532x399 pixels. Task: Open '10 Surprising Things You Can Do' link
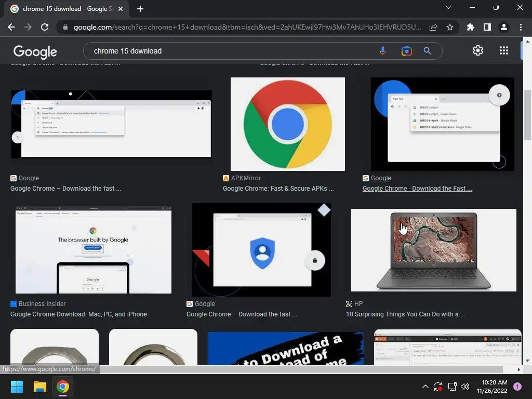tap(406, 314)
